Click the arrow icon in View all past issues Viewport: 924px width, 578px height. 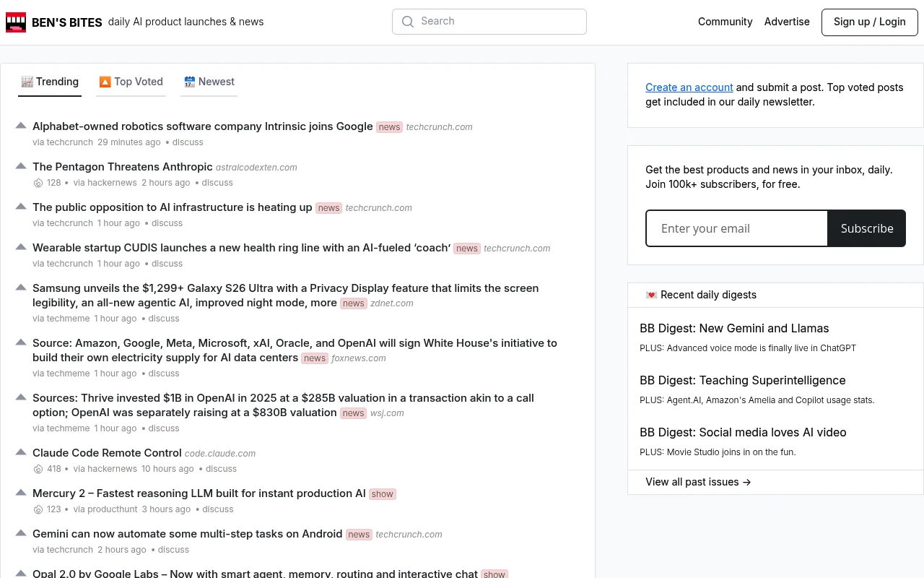[746, 482]
